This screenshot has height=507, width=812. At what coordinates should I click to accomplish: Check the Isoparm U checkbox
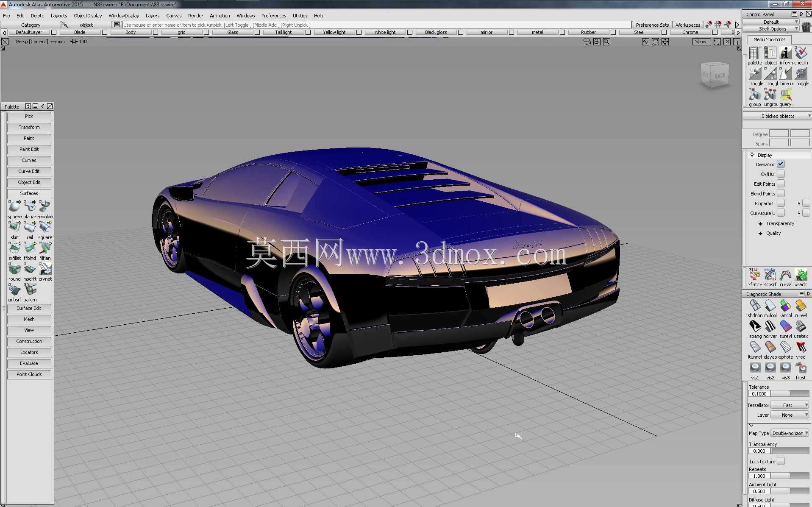781,203
